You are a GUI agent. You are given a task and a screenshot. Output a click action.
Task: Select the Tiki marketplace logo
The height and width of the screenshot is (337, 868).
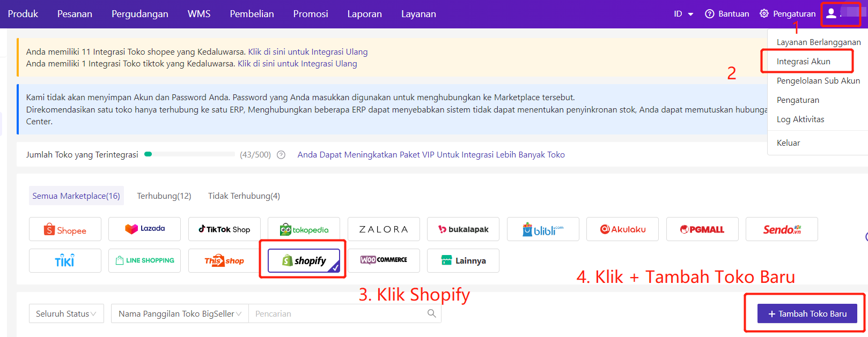[x=65, y=261]
